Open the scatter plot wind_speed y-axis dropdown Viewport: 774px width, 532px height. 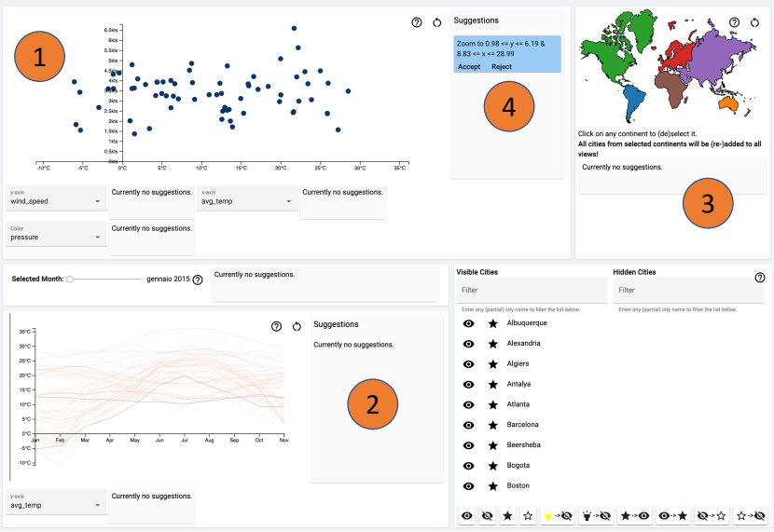pyautogui.click(x=55, y=201)
